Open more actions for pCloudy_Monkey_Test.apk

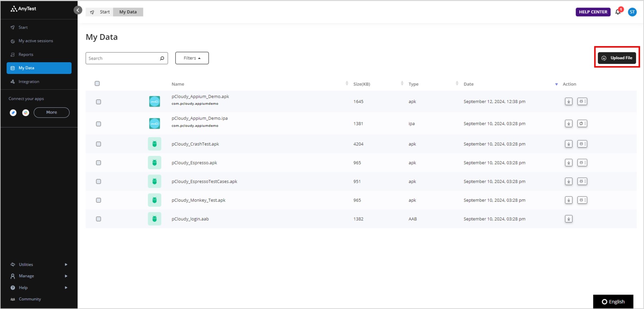(x=582, y=200)
